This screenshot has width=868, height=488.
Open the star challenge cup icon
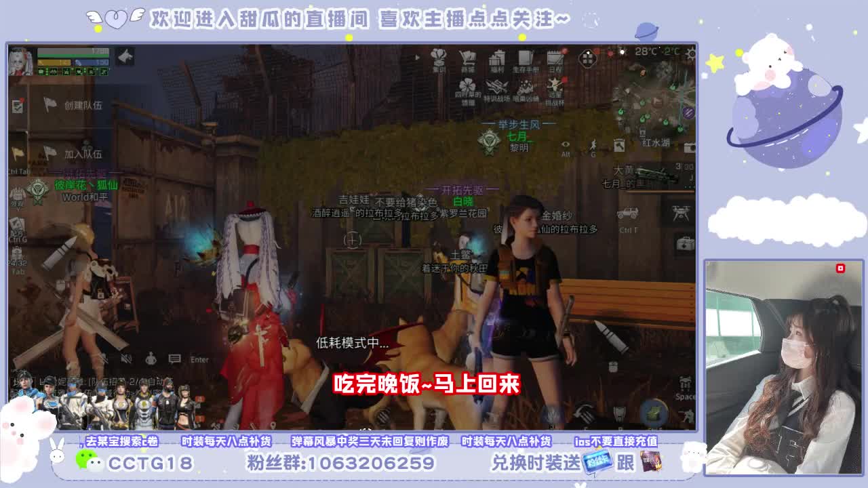coord(555,91)
